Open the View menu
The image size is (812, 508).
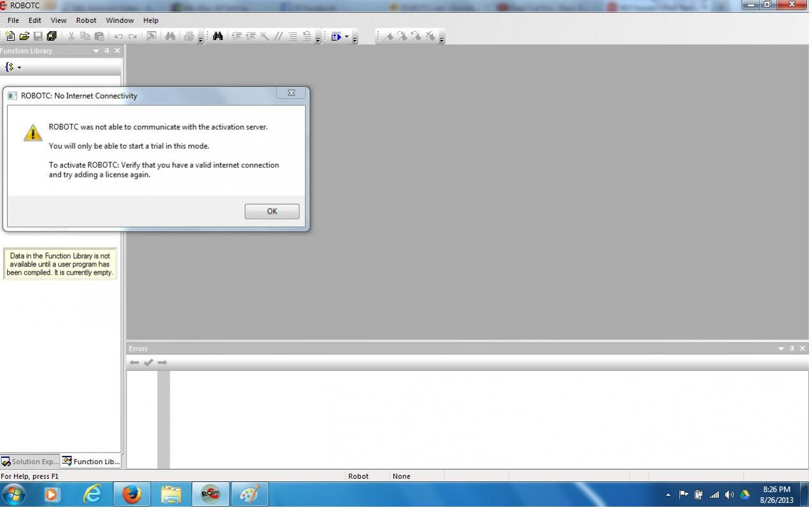(x=58, y=20)
